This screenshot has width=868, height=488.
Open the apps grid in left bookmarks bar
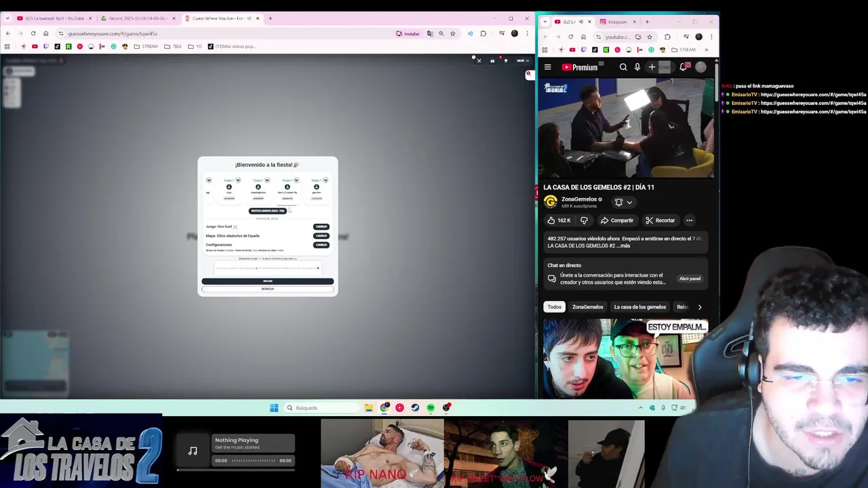7,47
